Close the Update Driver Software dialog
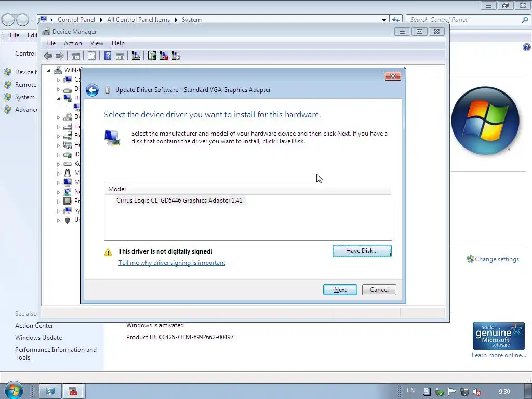 (x=393, y=76)
